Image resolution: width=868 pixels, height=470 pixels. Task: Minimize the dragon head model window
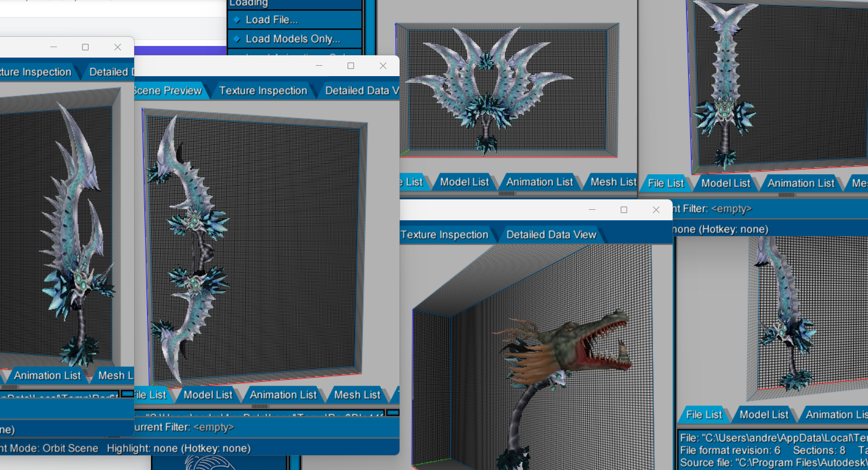point(592,210)
